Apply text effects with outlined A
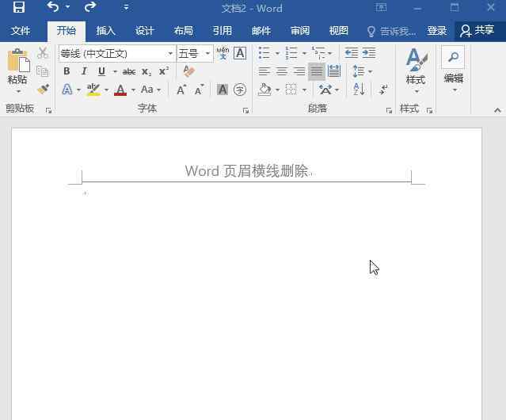 pos(67,90)
